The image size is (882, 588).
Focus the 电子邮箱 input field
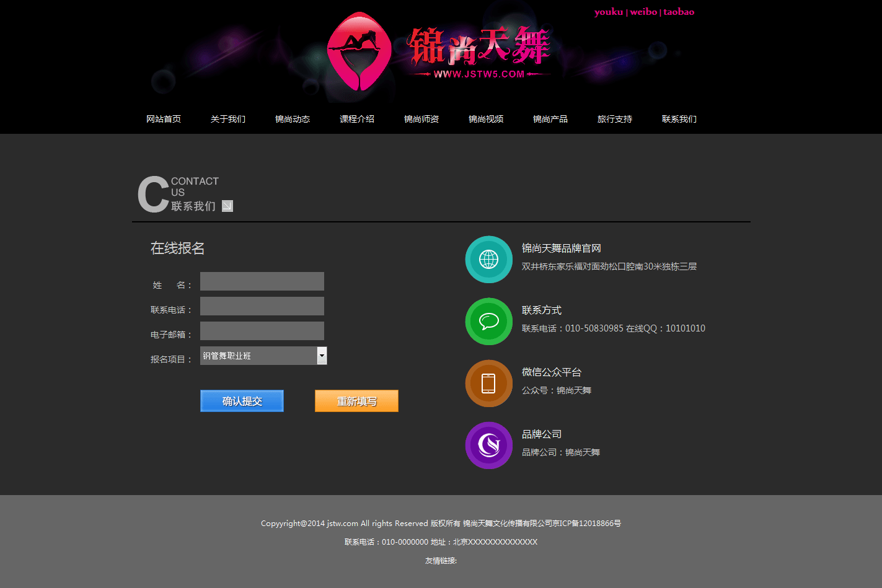pyautogui.click(x=262, y=331)
